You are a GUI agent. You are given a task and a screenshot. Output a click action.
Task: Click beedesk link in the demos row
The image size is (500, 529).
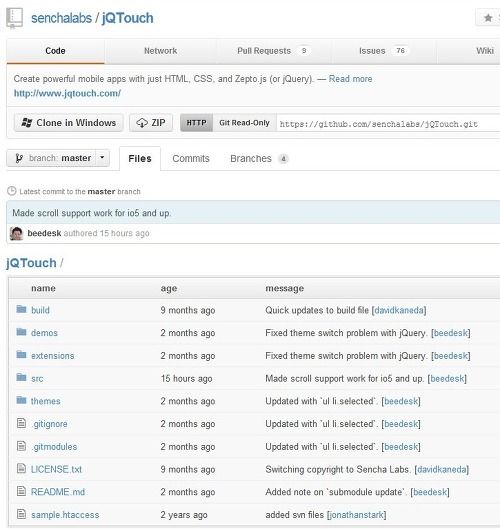[451, 333]
